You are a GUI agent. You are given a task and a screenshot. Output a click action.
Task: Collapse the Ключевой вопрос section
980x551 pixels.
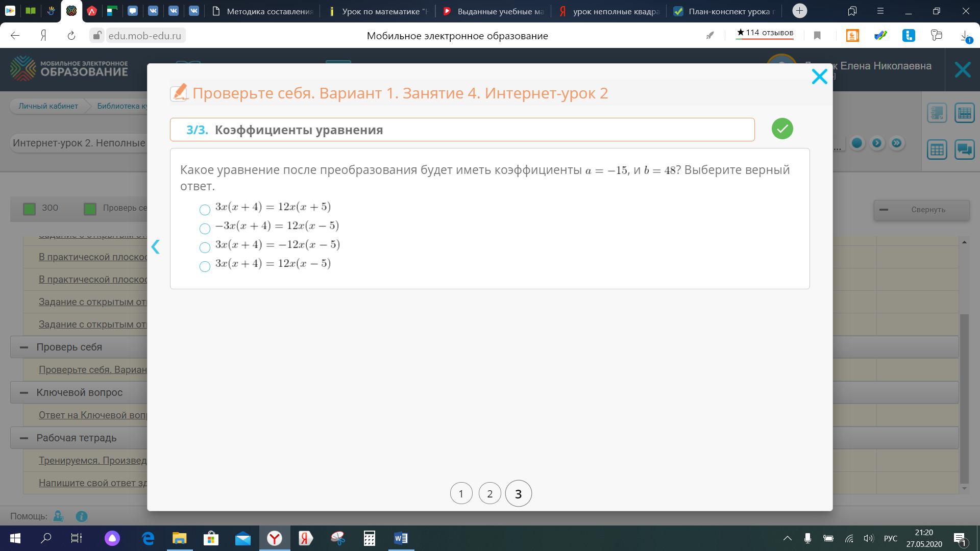(x=24, y=393)
